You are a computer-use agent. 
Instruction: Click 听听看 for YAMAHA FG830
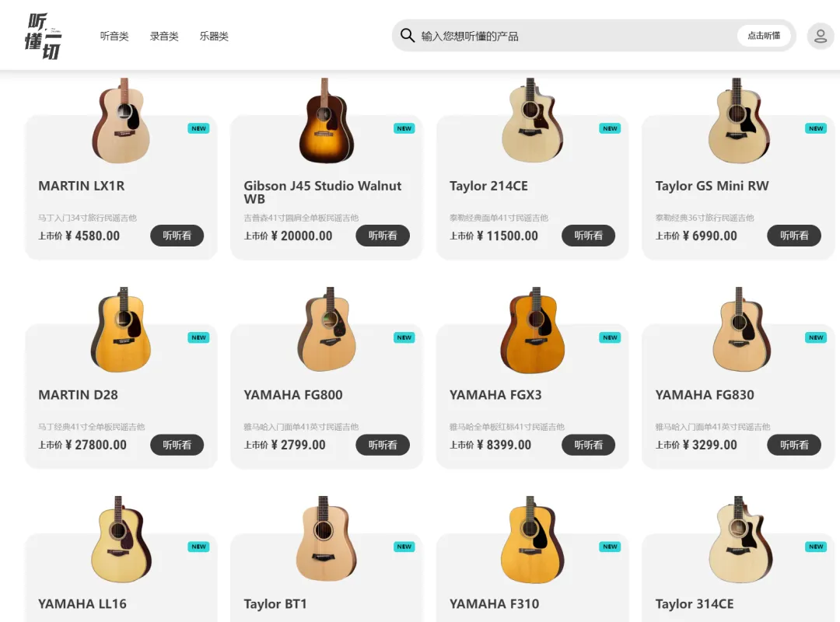[x=794, y=445]
